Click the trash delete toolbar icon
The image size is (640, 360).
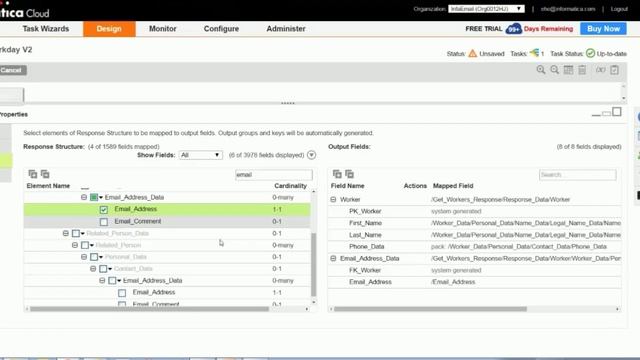pos(582,70)
